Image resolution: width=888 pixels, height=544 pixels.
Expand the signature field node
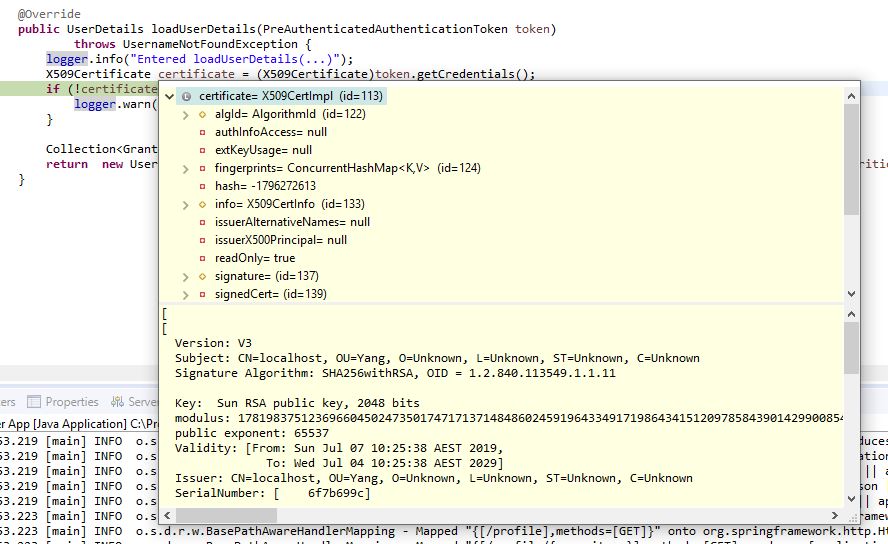tap(186, 276)
